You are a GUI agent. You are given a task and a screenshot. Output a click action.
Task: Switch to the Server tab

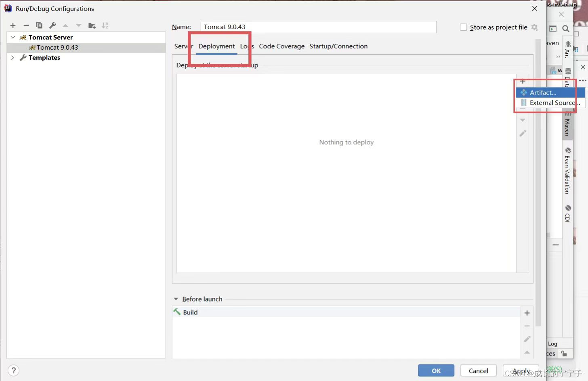click(184, 46)
